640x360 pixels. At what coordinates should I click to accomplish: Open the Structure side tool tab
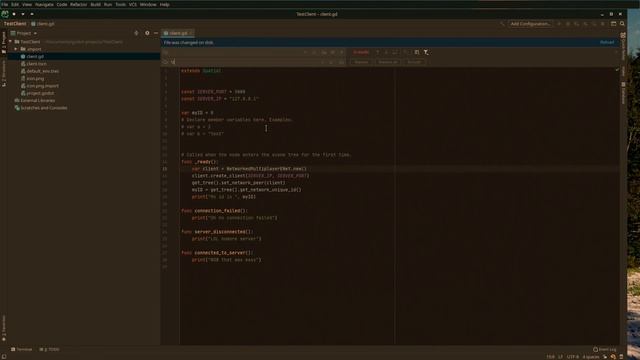pyautogui.click(x=4, y=74)
